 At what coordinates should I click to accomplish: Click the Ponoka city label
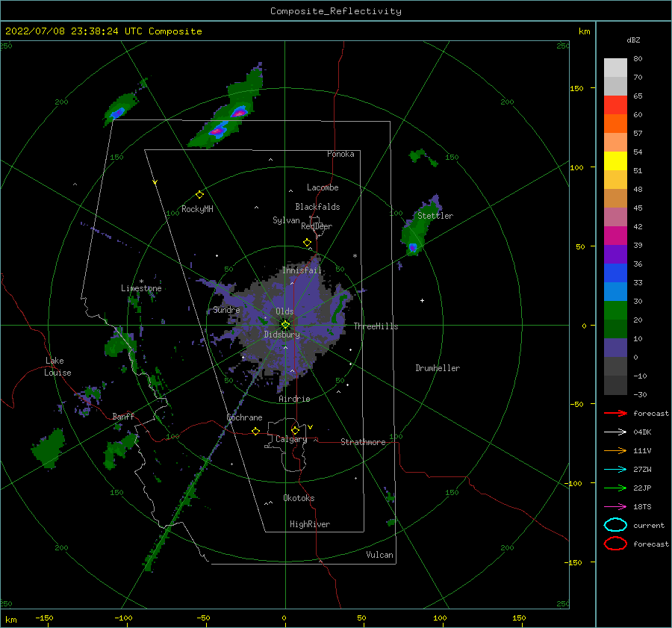tap(340, 154)
